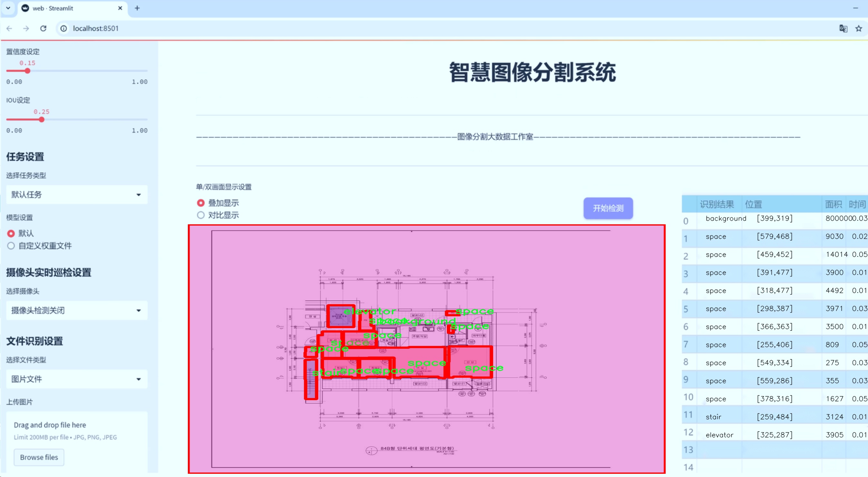Open the 摄像头检测关闭 camera dropdown
The width and height of the screenshot is (868, 477).
coord(76,310)
